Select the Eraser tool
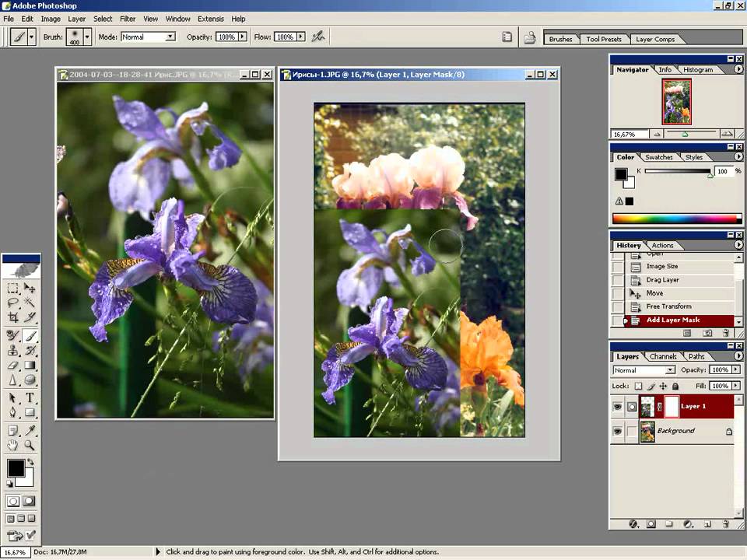The height and width of the screenshot is (560, 747). pos(13,366)
